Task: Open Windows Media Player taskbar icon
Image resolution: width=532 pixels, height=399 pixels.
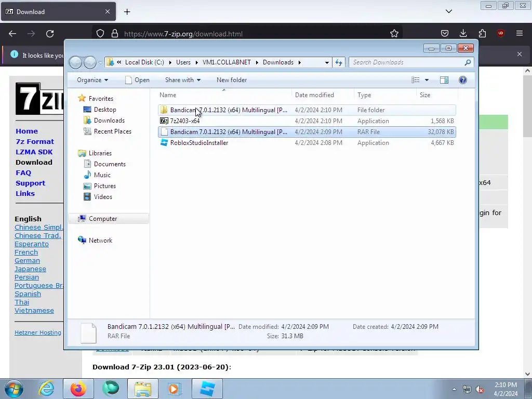Action: 175,389
